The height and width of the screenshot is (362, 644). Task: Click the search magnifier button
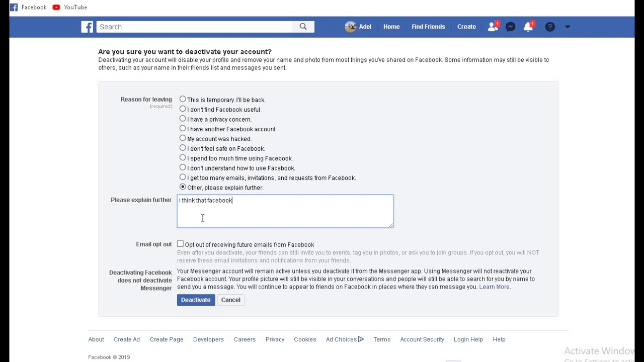point(303,27)
